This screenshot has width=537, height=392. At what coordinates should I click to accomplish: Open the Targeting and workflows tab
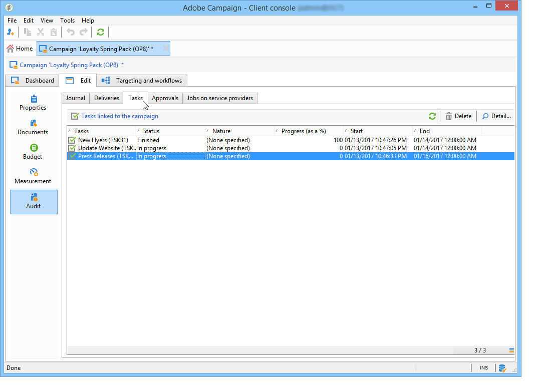(x=142, y=81)
